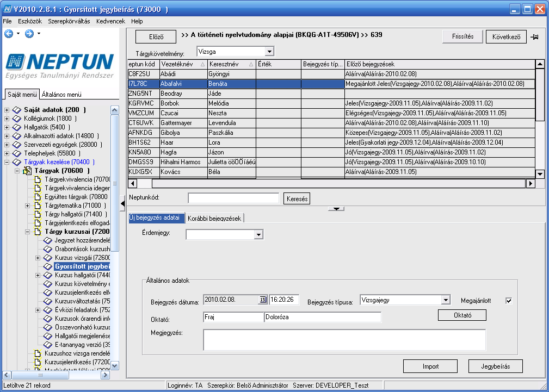
Task: Click the tree menu's vertical scrollbar thumb
Action: click(x=115, y=183)
